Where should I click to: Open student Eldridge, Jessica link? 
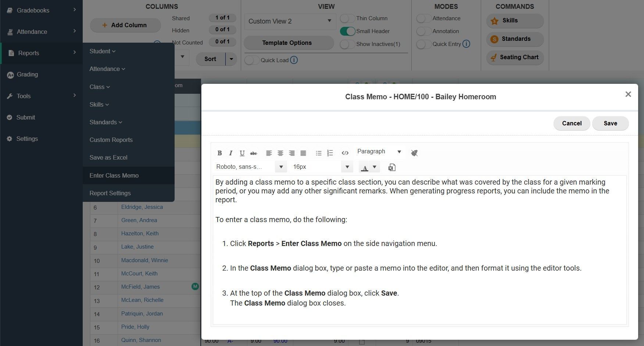point(142,207)
